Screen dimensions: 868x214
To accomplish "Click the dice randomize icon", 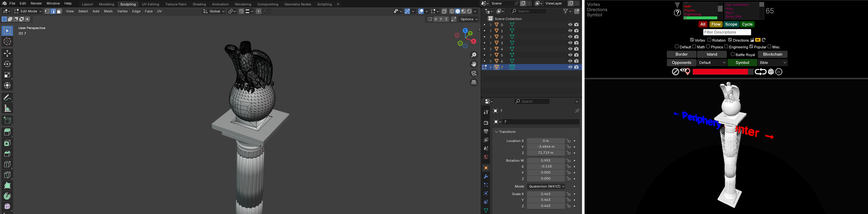I will tap(771, 72).
